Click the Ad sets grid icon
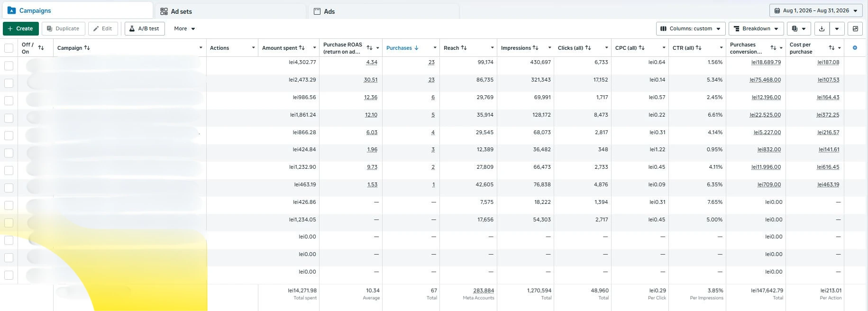 [164, 11]
